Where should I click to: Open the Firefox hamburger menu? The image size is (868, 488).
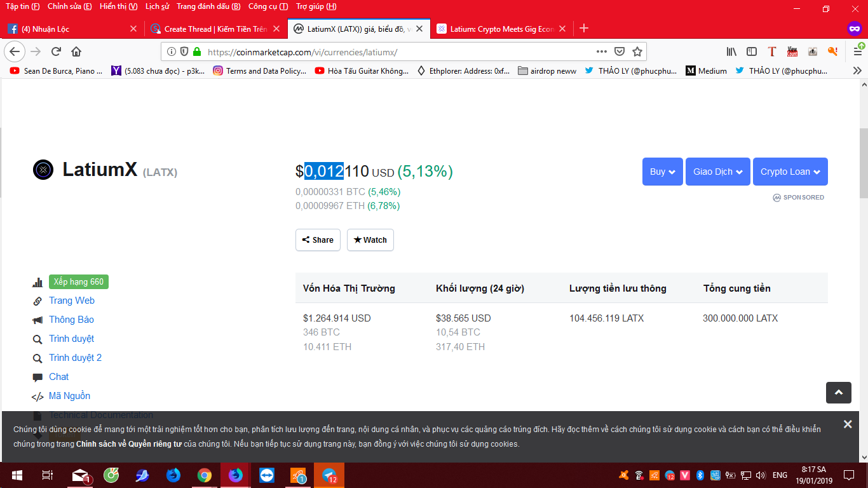(858, 51)
